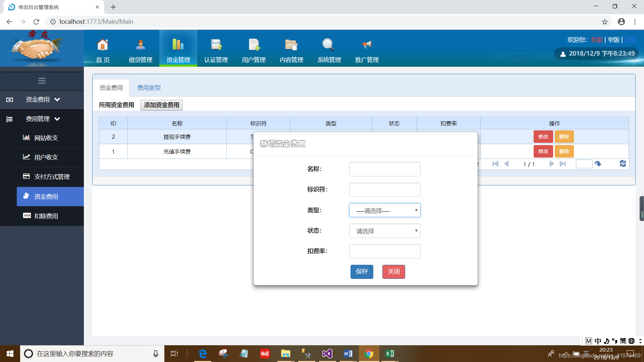Reload the browser page

[36, 22]
